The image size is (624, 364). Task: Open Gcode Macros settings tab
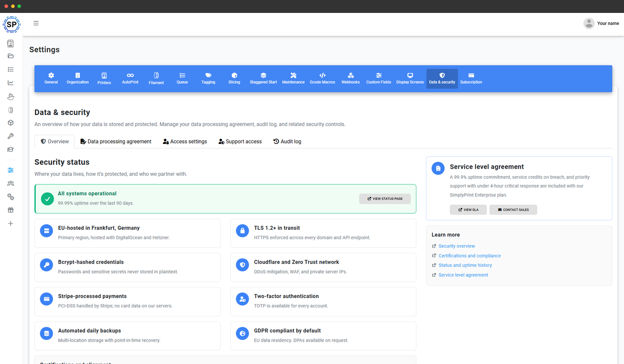322,78
